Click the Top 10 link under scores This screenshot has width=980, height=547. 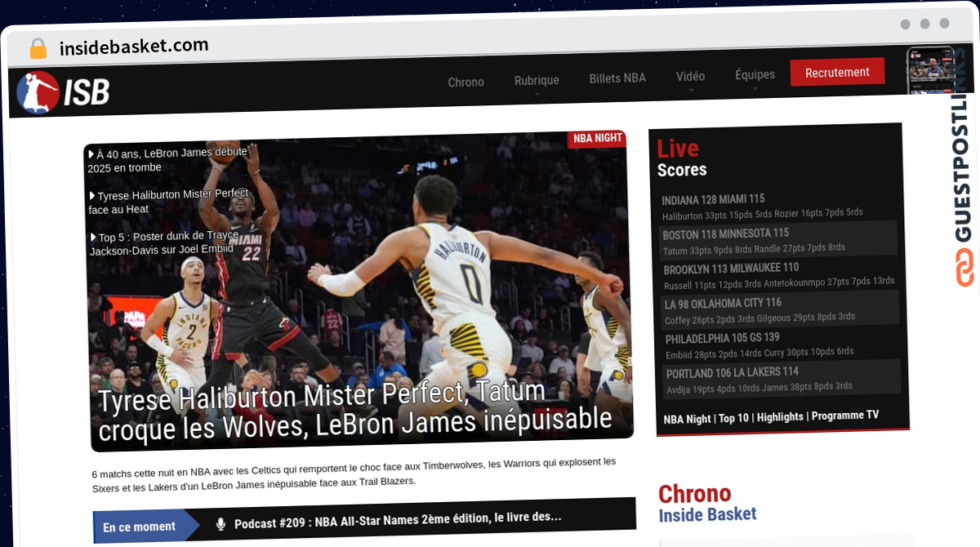(733, 418)
